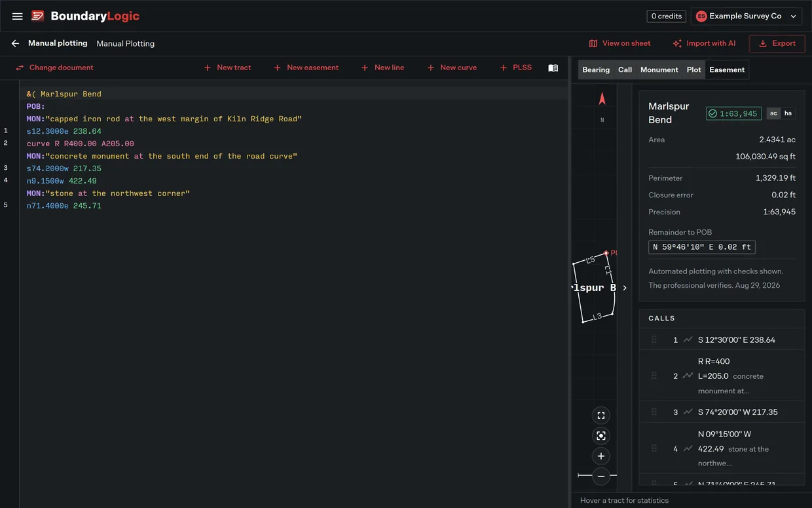Click the Export button
The width and height of the screenshot is (812, 508).
click(x=777, y=43)
